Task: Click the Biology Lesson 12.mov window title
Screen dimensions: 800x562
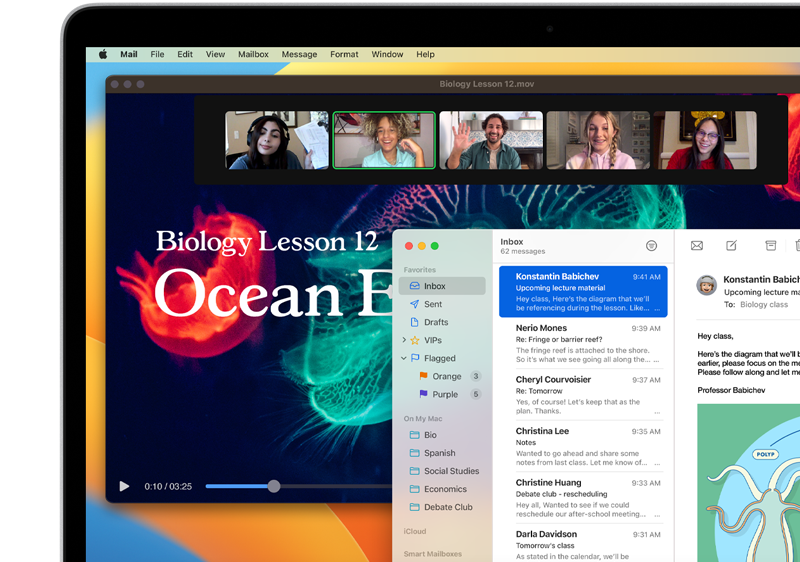Action: pyautogui.click(x=486, y=84)
